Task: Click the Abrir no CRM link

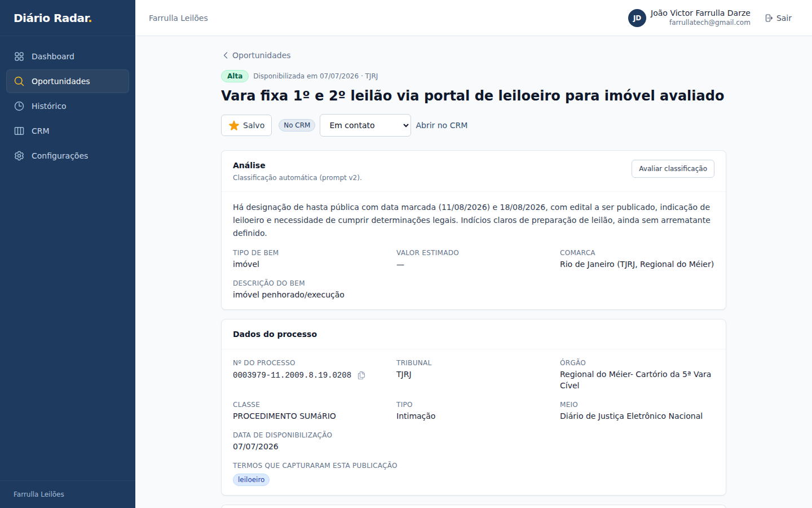Action: (442, 125)
